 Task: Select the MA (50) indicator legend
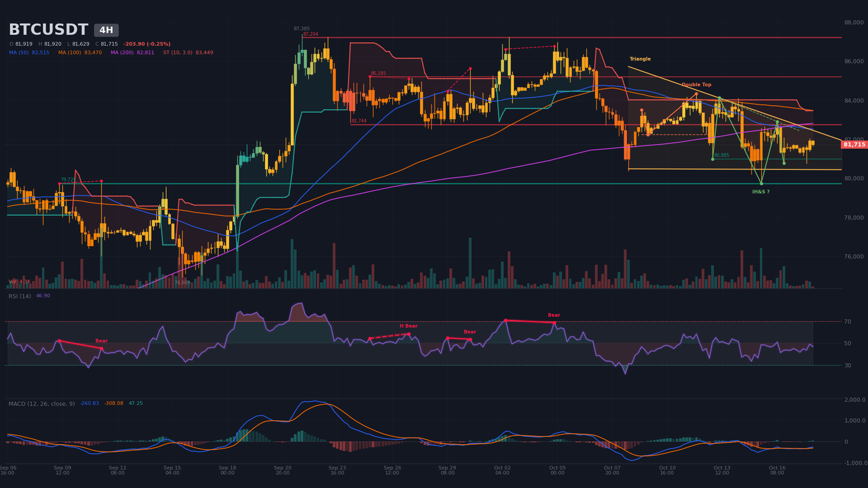[x=29, y=53]
